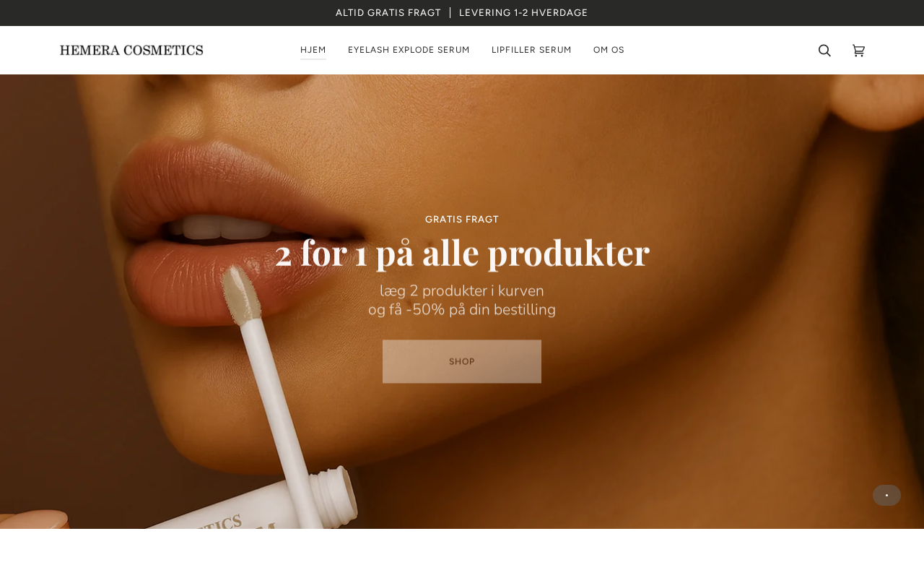Click the Hemera Cosmetics logo
This screenshot has height=578, width=924.
point(131,50)
